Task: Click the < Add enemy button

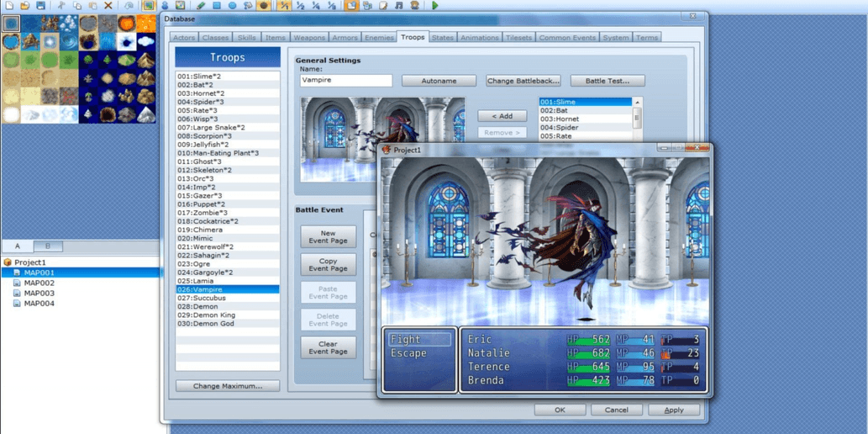Action: point(502,116)
